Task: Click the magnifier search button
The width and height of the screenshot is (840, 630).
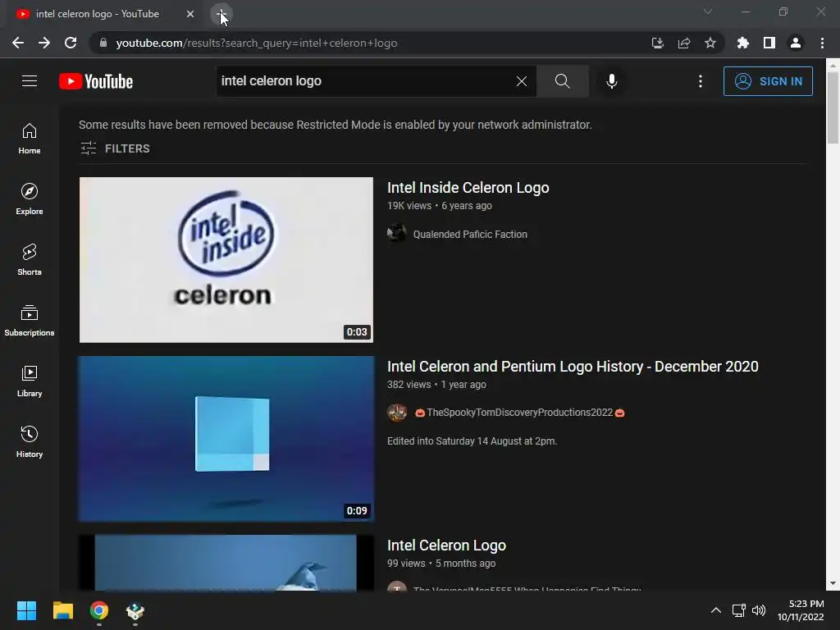Action: point(563,81)
